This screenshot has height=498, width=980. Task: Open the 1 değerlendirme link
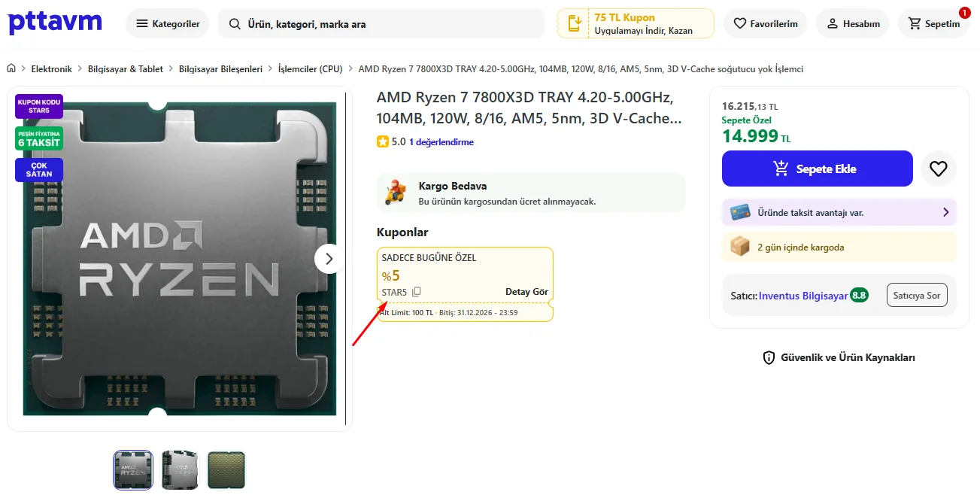441,141
